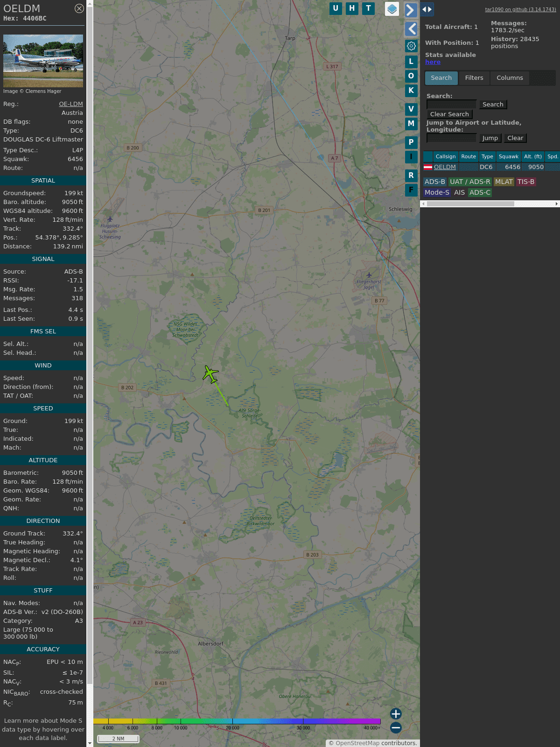The height and width of the screenshot is (747, 560).
Task: Sort table by Route column
Action: pos(469,157)
